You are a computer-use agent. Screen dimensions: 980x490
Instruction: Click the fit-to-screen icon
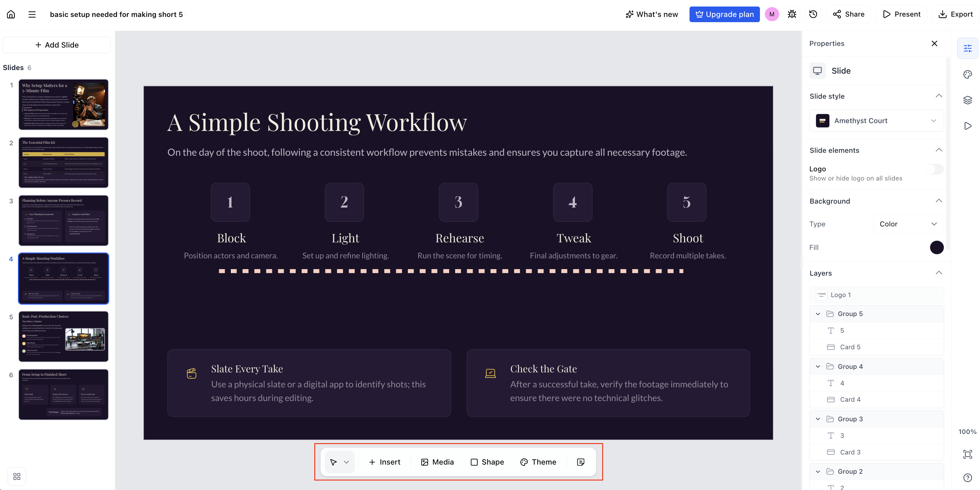pos(967,454)
